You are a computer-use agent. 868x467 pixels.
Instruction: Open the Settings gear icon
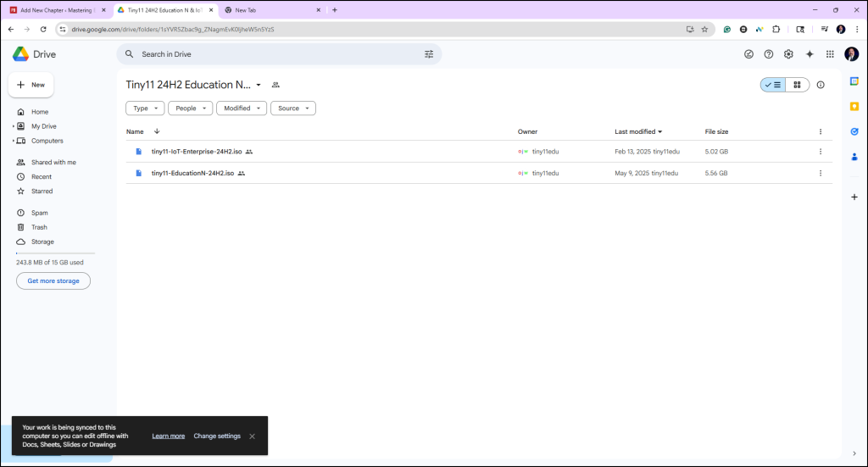788,54
